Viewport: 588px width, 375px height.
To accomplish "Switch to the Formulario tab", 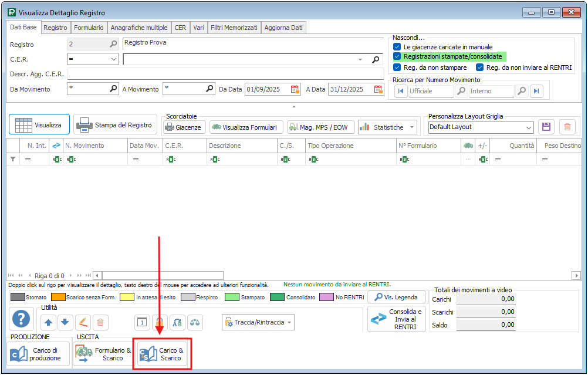I will (89, 28).
